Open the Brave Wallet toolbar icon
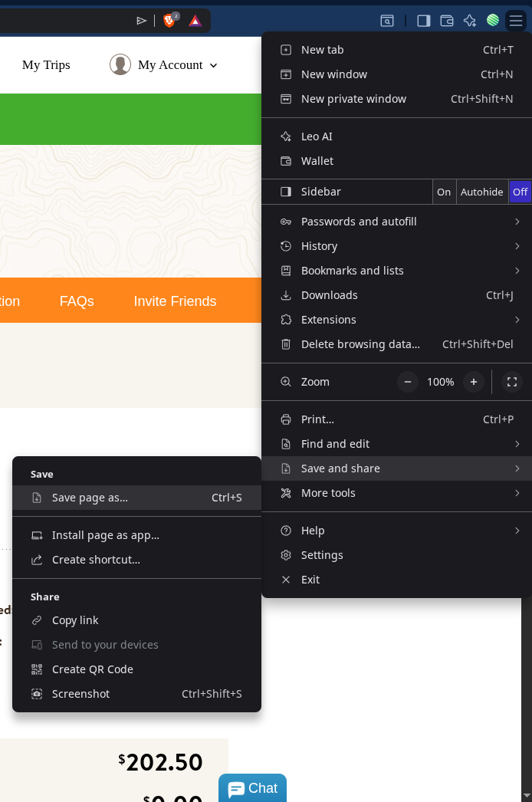Image resolution: width=532 pixels, height=802 pixels. (447, 21)
